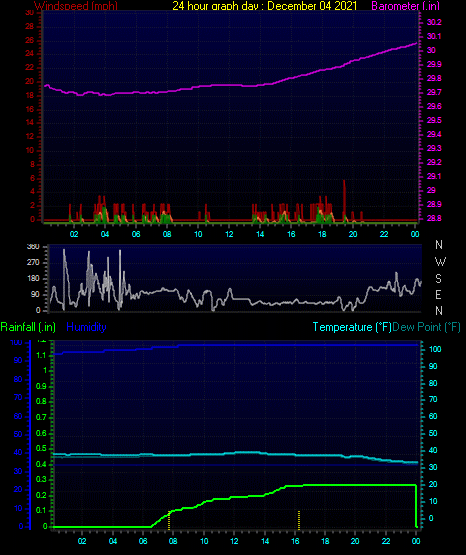Click the 1.1 rainfall scale value
The image size is (466, 555).
coord(41,355)
